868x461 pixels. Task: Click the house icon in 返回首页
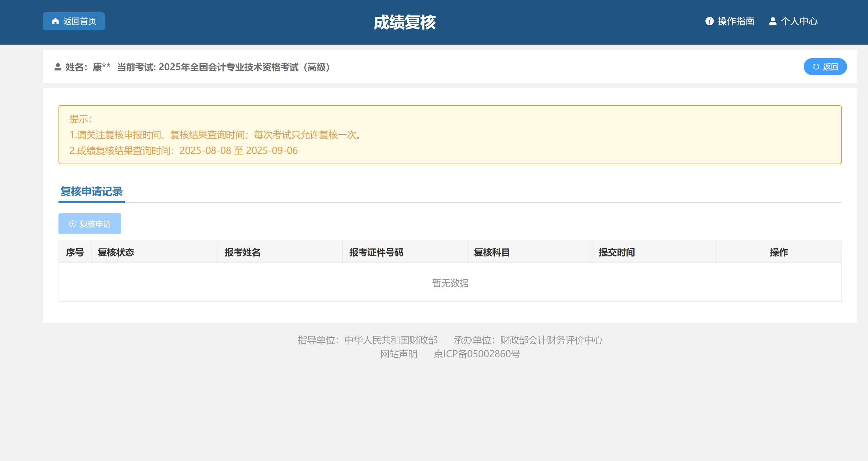(56, 21)
